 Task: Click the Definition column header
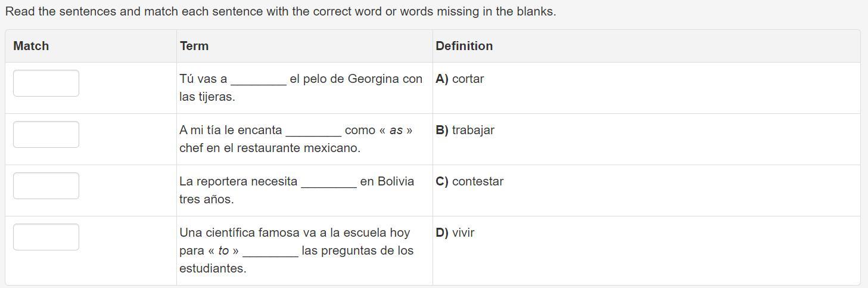tap(464, 46)
